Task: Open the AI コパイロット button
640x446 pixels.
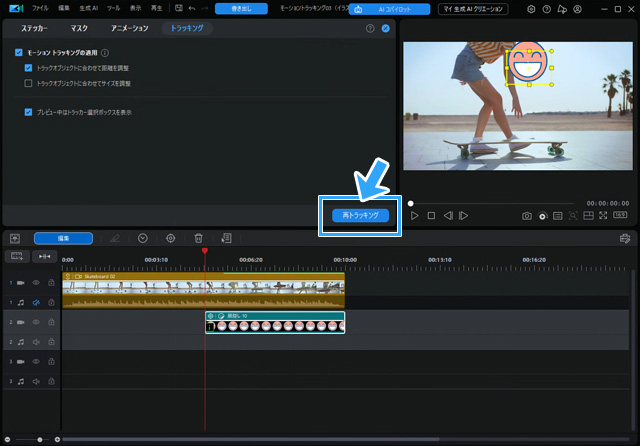Action: pyautogui.click(x=389, y=9)
